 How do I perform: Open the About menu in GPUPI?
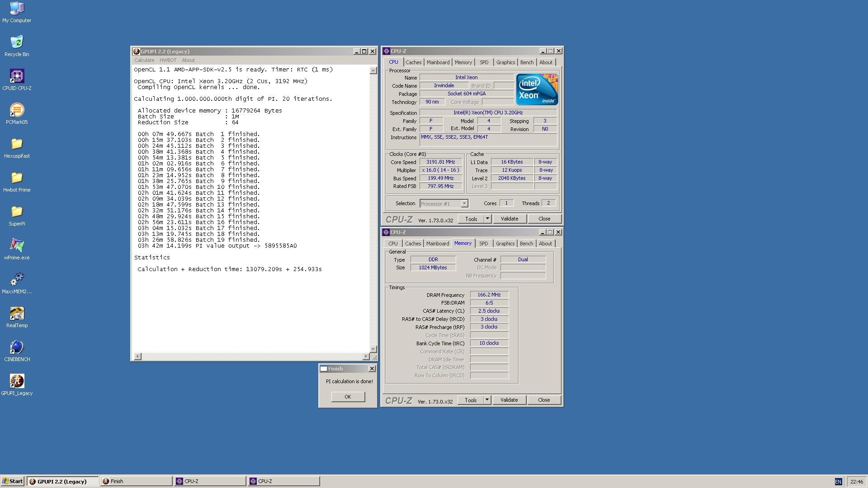point(188,60)
